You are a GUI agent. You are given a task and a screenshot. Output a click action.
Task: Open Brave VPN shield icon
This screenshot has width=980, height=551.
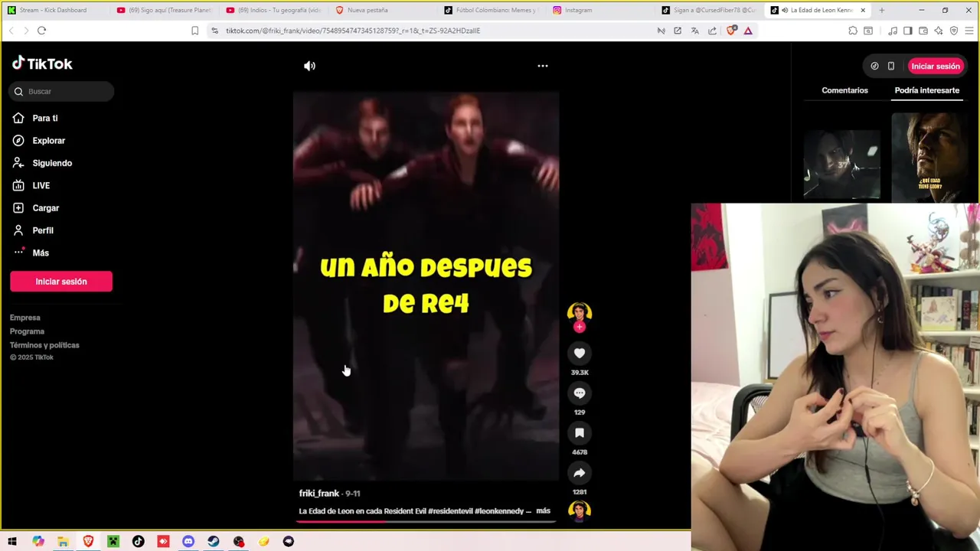pyautogui.click(x=954, y=31)
